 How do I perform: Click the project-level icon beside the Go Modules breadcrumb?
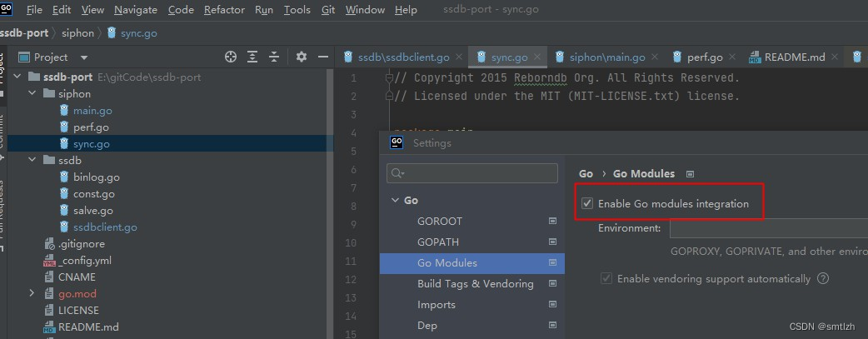click(x=690, y=174)
